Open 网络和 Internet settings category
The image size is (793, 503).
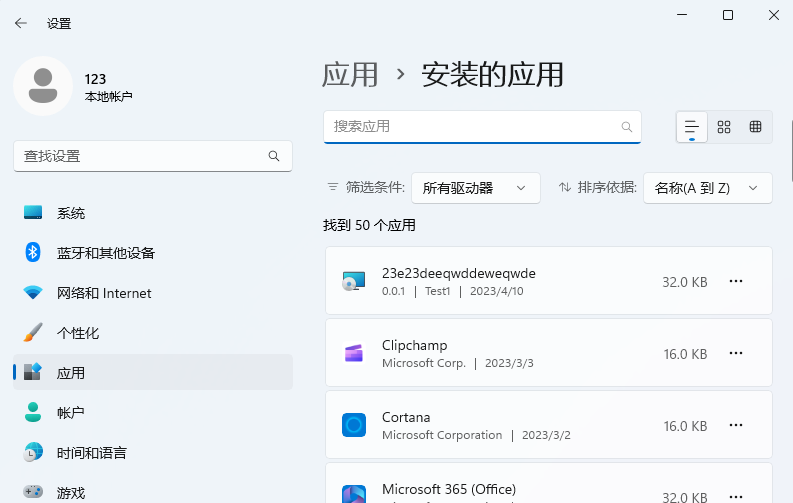[153, 293]
